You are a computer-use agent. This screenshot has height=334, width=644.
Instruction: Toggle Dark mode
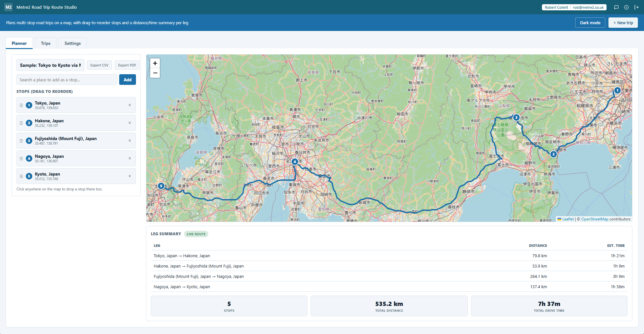(x=590, y=23)
